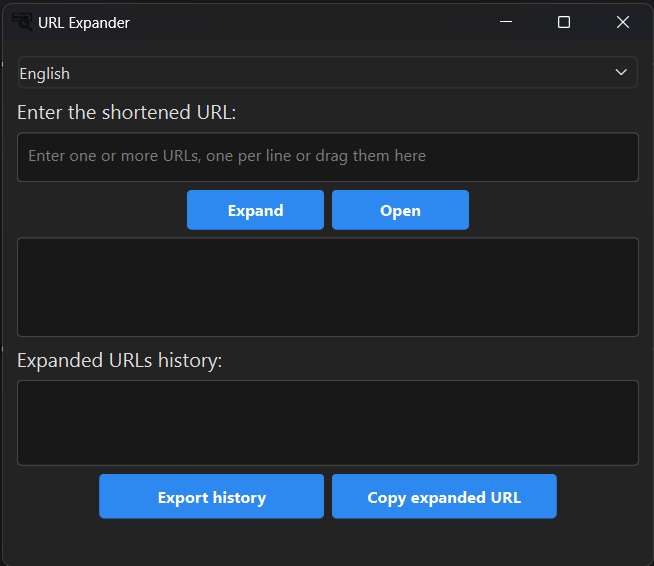
Task: Click Copy expanded URL button
Action: (x=444, y=497)
